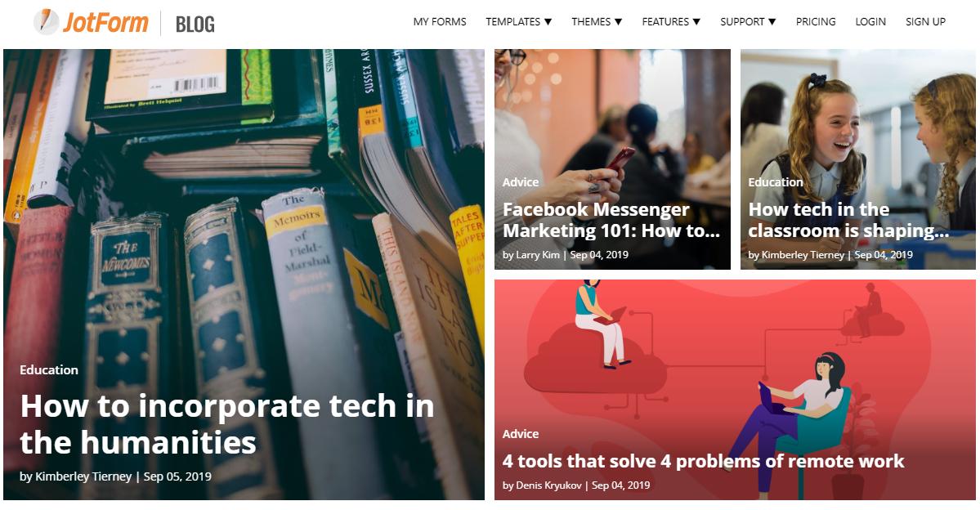Image resolution: width=980 pixels, height=510 pixels.
Task: Click Sign Up in the navigation
Action: point(925,22)
